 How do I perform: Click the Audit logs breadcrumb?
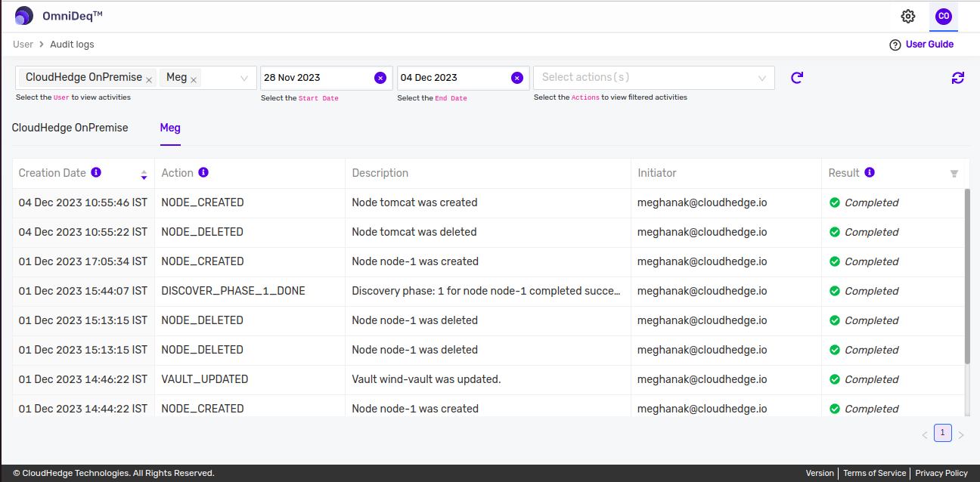(x=72, y=45)
